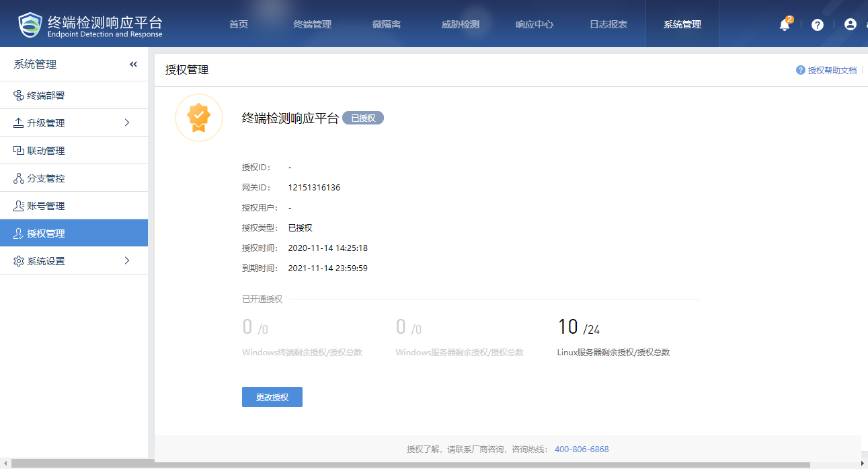Collapse the 系统管理 sidebar panel
This screenshot has height=469, width=868.
tap(133, 65)
